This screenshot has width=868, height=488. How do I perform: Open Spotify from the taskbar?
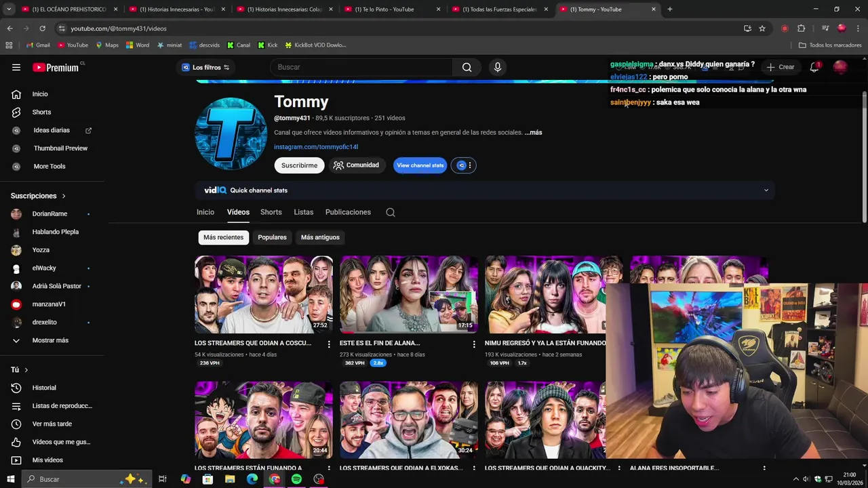pyautogui.click(x=296, y=479)
